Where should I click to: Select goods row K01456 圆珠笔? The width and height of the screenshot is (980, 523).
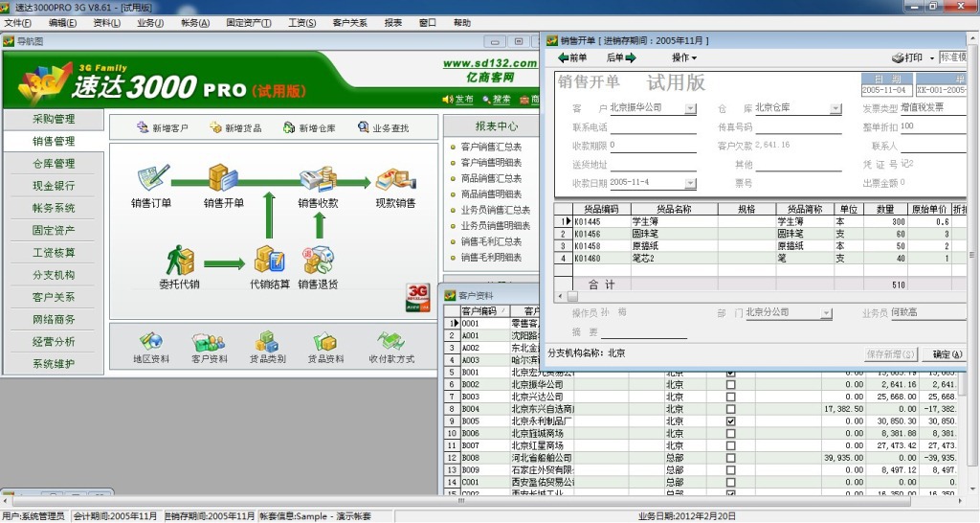tap(761, 234)
